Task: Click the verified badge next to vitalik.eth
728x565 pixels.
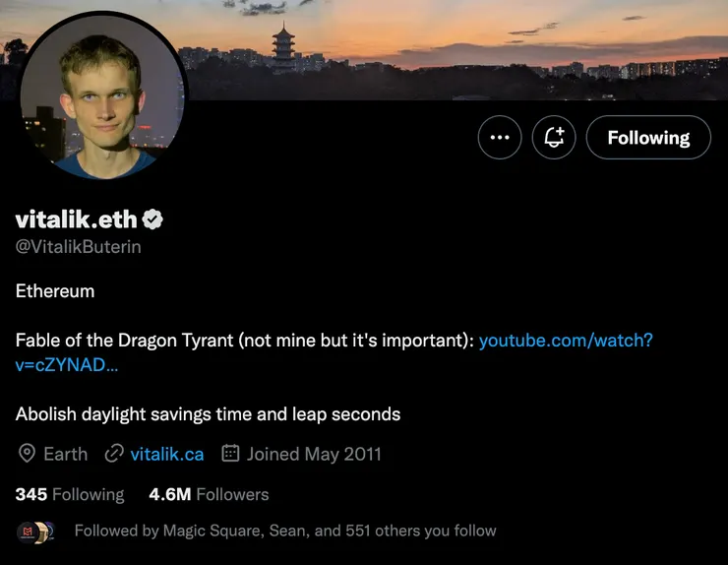Action: [x=154, y=219]
